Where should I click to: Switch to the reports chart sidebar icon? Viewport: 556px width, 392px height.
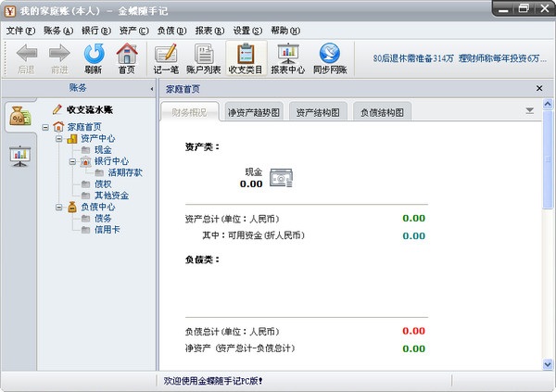pyautogui.click(x=19, y=156)
